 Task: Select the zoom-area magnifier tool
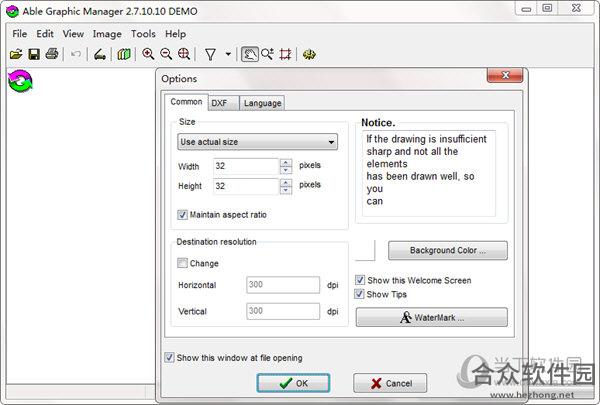267,54
